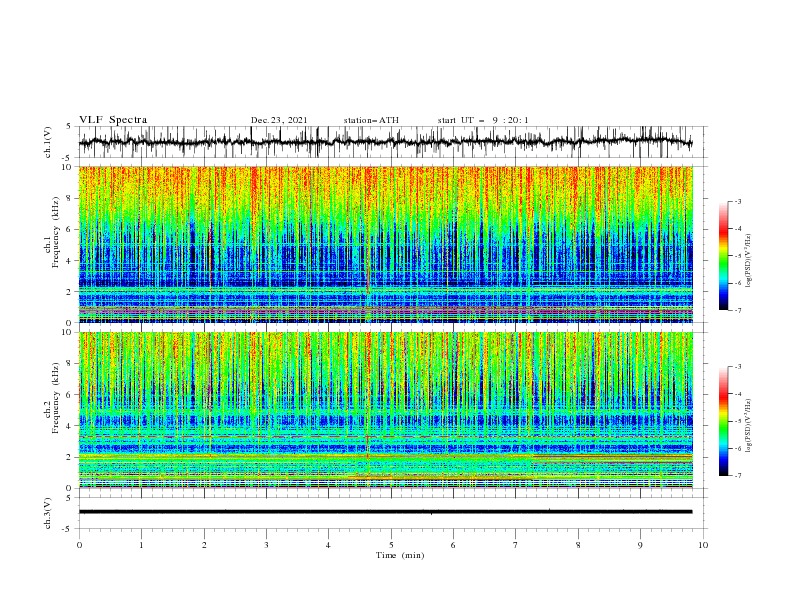The width and height of the screenshot is (792, 612).
Task: Click the ch.3(V) waveform axis label
Action: point(47,513)
